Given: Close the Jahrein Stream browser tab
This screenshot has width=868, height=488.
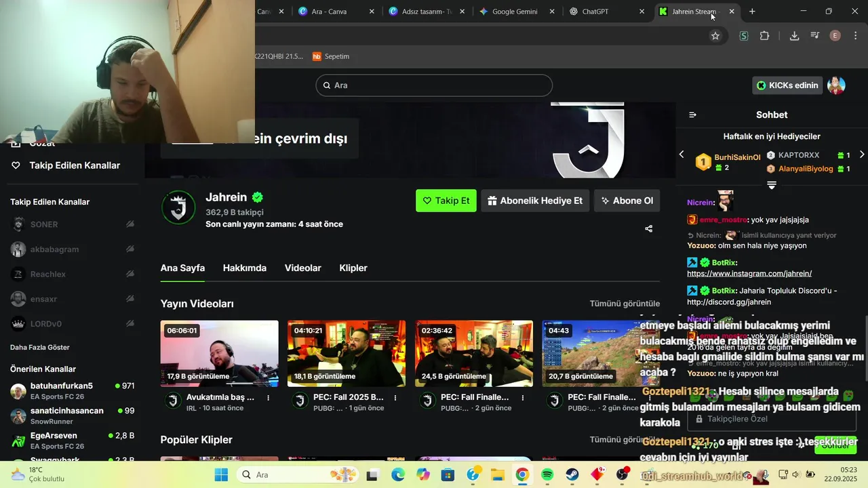Looking at the screenshot, I should [x=732, y=12].
